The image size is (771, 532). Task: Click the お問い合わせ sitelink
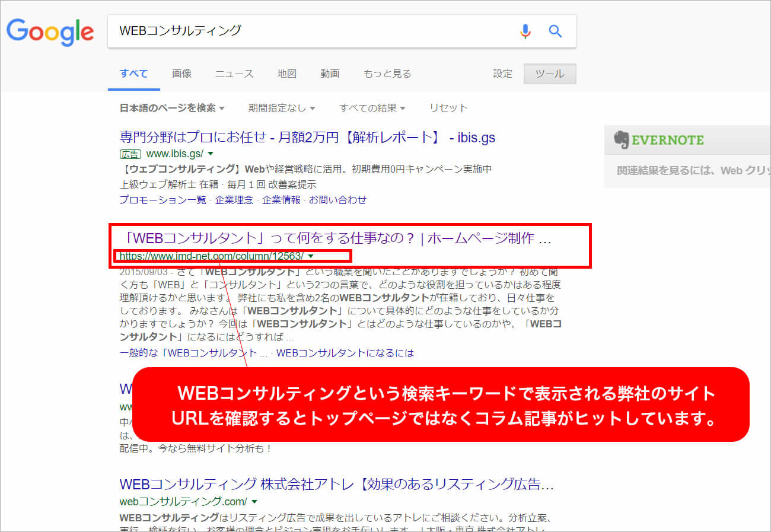pos(338,200)
